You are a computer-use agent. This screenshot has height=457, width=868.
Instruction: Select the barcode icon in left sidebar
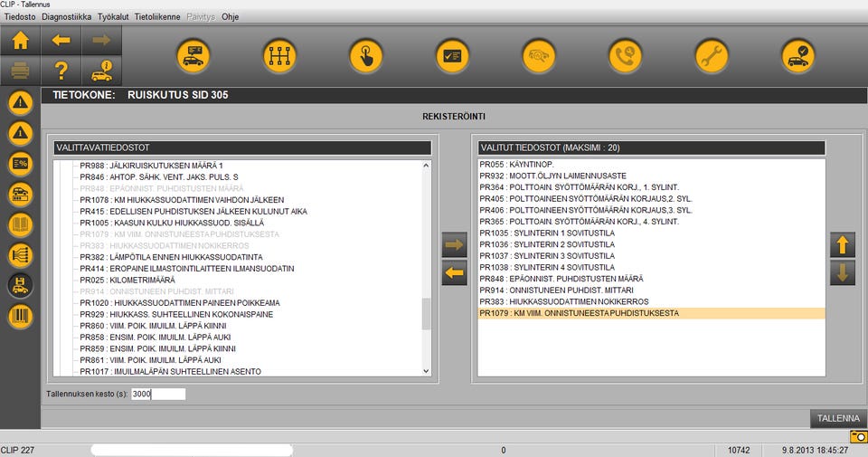point(20,316)
